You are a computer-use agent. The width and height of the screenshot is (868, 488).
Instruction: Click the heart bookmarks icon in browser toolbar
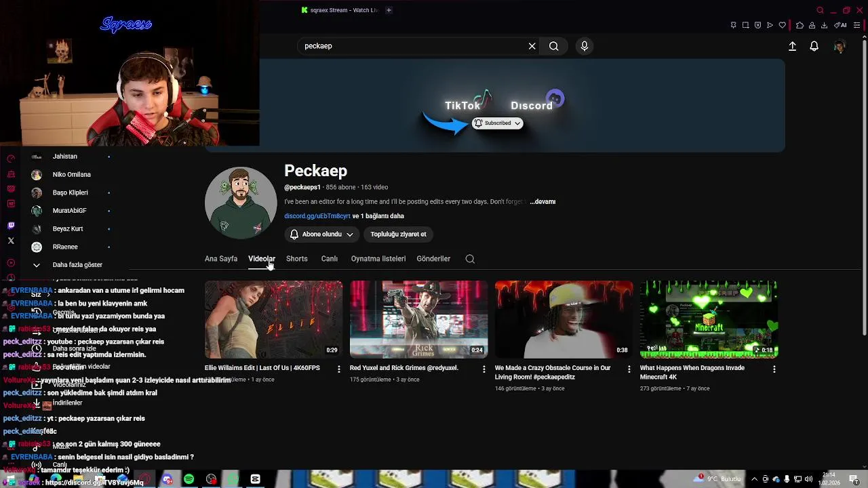pyautogui.click(x=782, y=25)
